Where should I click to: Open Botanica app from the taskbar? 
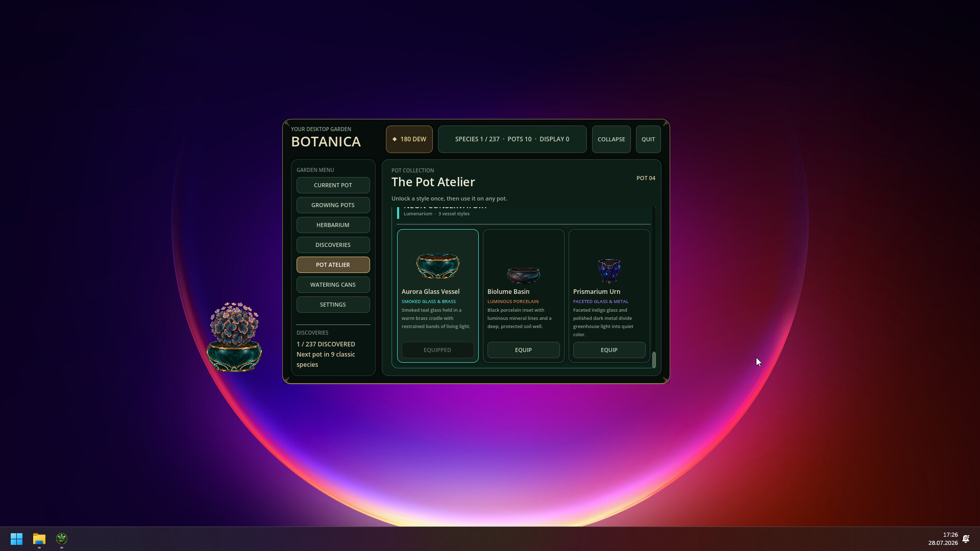[x=62, y=539]
